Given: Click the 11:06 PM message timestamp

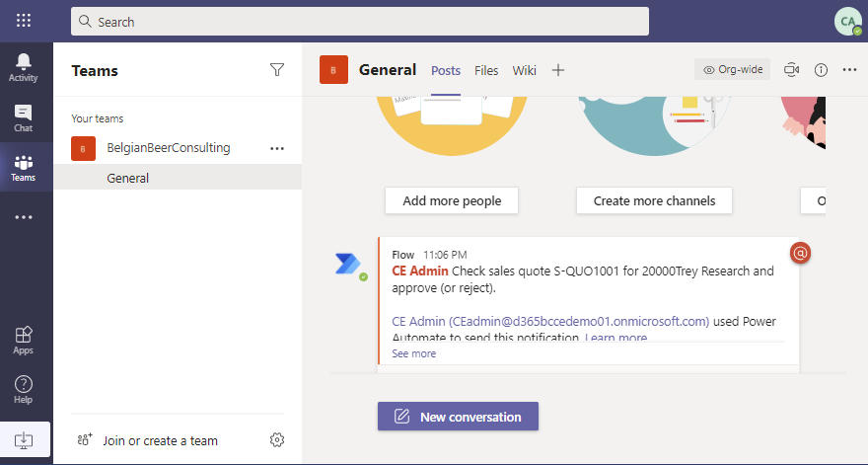Looking at the screenshot, I should (445, 255).
